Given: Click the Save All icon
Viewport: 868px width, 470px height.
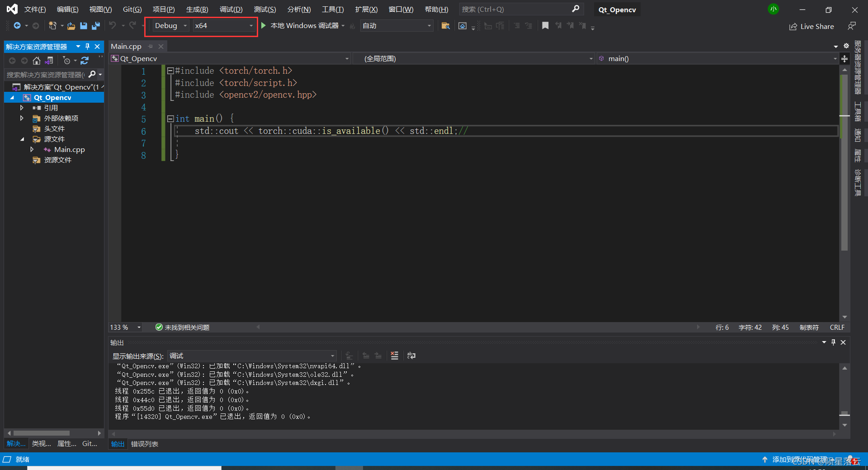Looking at the screenshot, I should click(95, 26).
